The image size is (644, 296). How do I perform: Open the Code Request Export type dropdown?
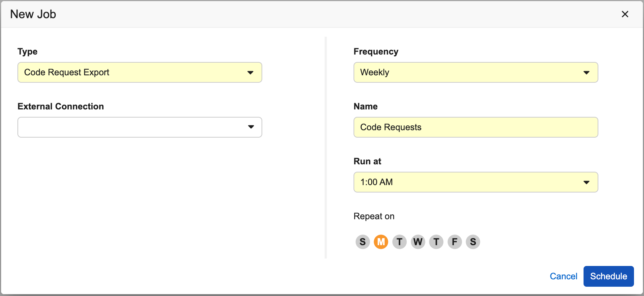(x=134, y=72)
